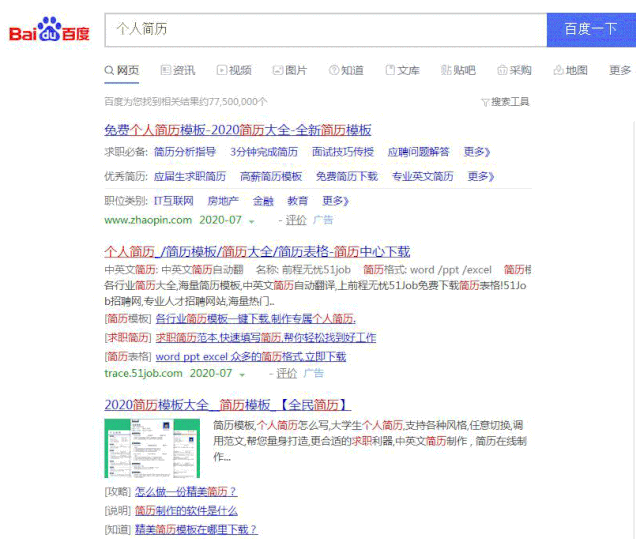Screen dimensions: 640x542
Task: Open 免费个人简历模板-2020简历大全 result
Action: 237,130
